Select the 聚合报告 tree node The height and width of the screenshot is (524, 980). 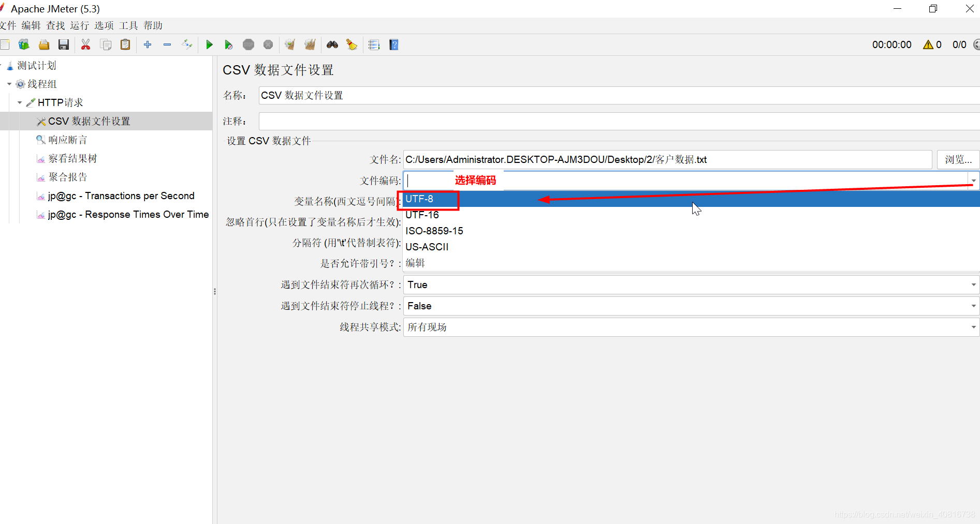(x=67, y=177)
